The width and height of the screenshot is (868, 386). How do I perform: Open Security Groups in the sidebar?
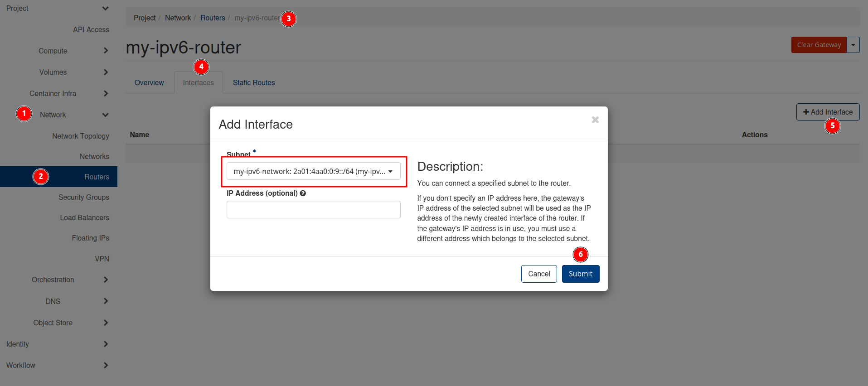click(x=84, y=197)
